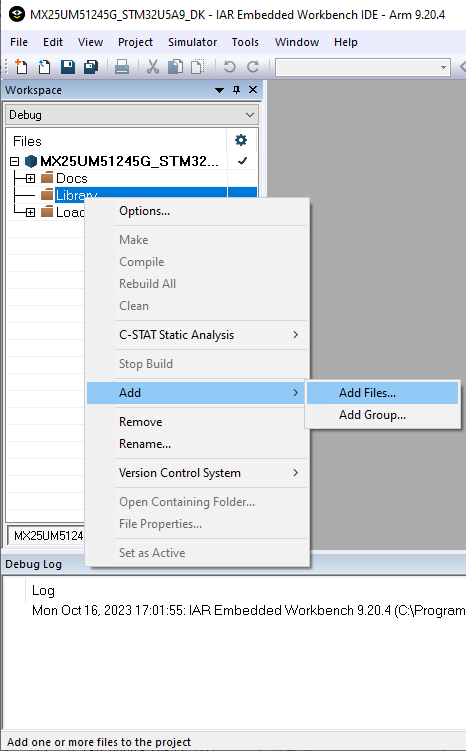Open the Simulator menu
The height and width of the screenshot is (751, 466).
point(192,42)
